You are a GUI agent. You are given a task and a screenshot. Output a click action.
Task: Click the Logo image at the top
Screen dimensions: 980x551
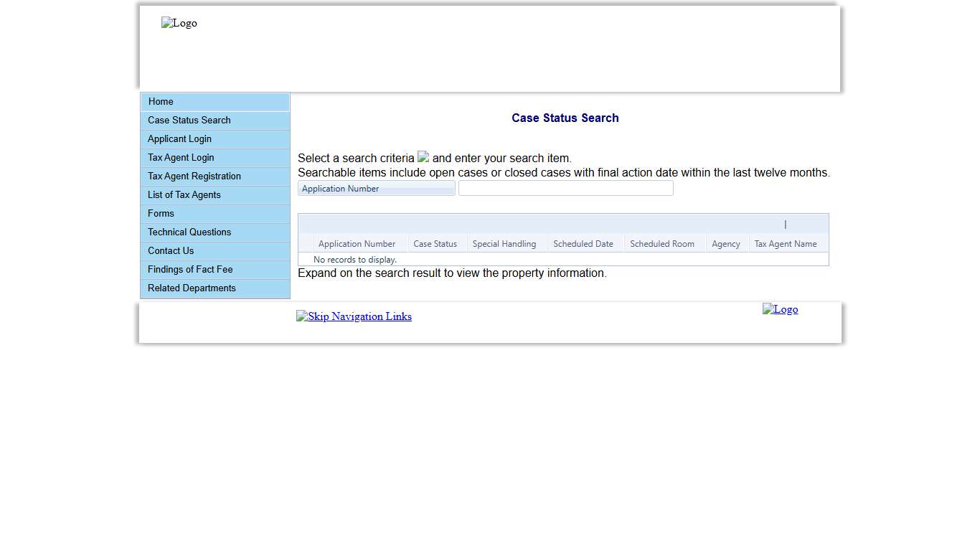tap(179, 22)
